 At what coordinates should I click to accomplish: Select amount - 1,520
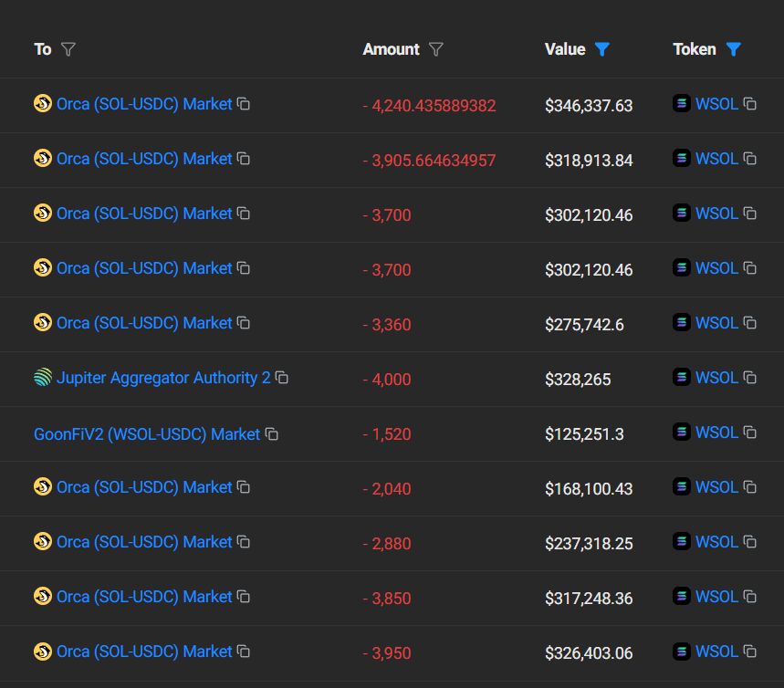click(387, 434)
